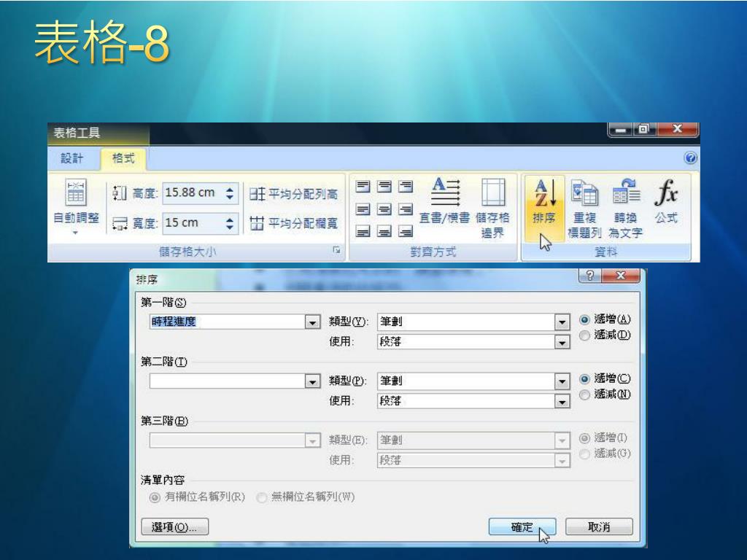Align cell text bottom center
This screenshot has height=560, width=747.
point(384,232)
